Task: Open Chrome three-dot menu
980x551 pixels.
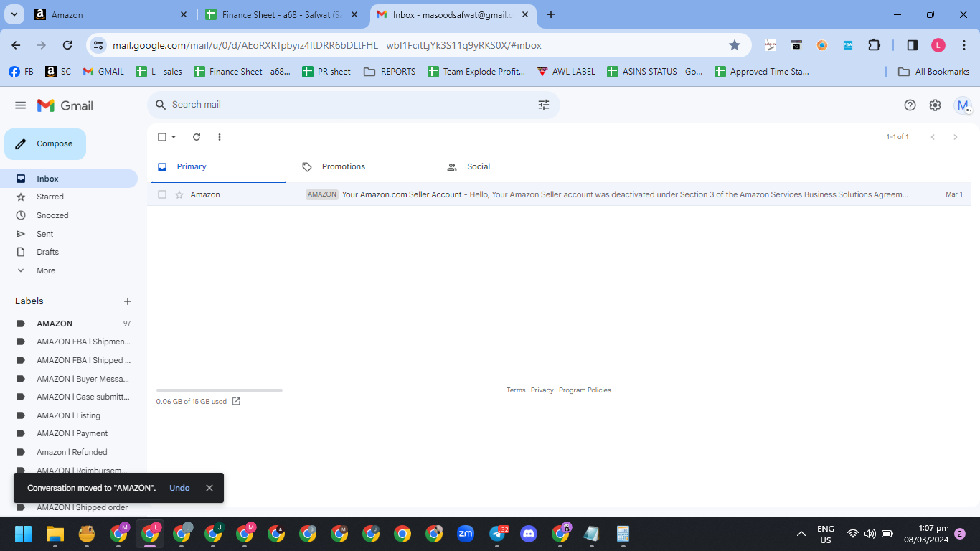Action: point(964,45)
